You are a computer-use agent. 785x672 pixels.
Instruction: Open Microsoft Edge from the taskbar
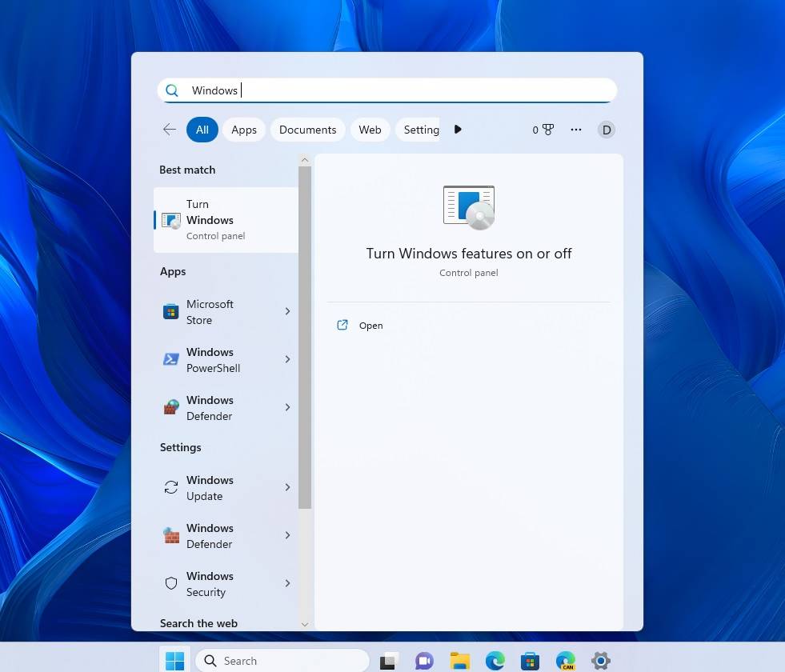pyautogui.click(x=495, y=661)
